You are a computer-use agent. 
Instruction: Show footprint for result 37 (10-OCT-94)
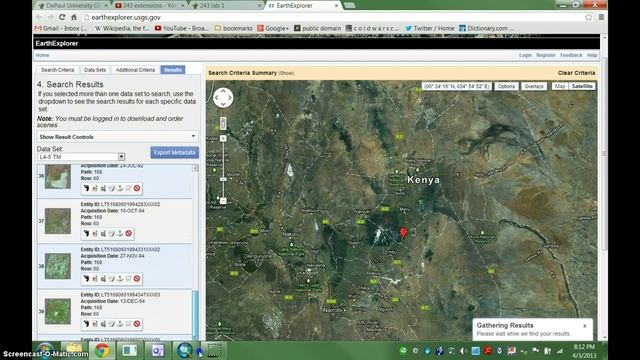point(86,233)
